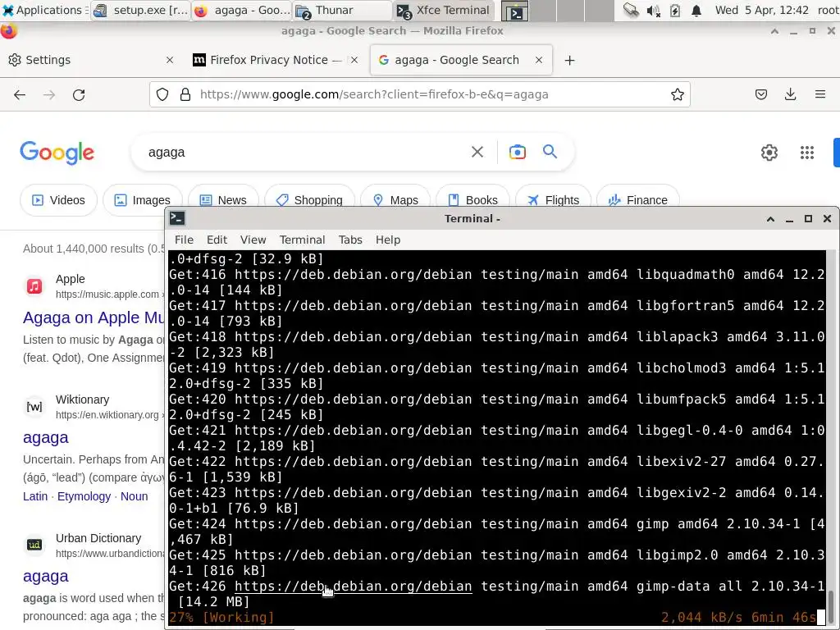
Task: Jump to Latin section link
Action: (35, 496)
